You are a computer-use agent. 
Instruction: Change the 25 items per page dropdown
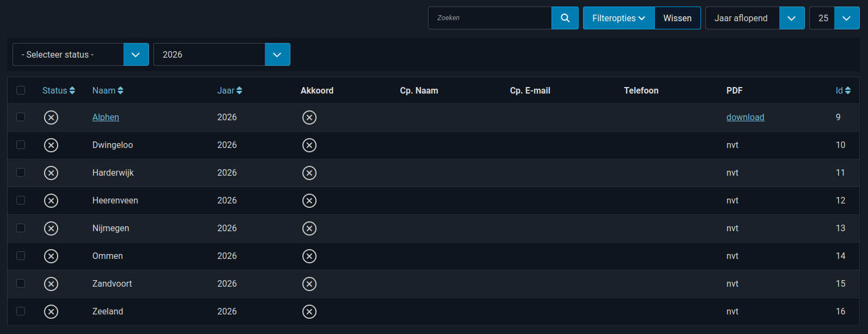834,18
